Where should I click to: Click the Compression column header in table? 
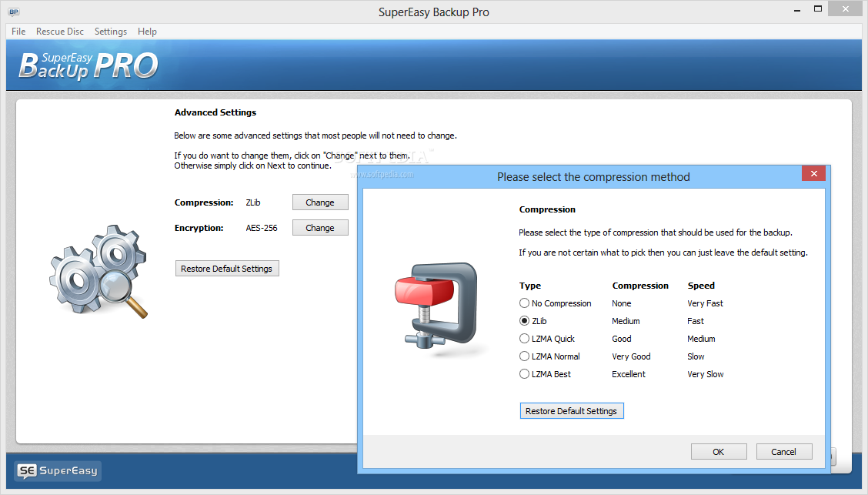[640, 286]
